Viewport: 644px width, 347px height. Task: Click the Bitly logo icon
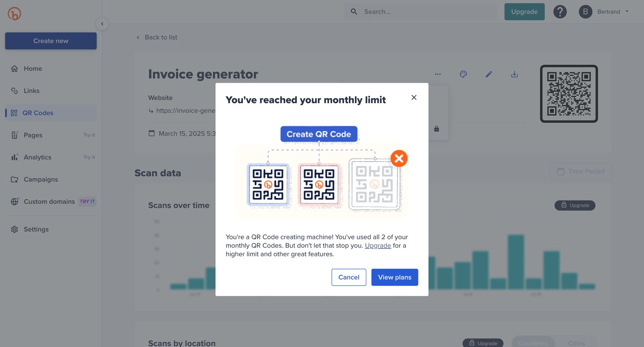coord(14,14)
